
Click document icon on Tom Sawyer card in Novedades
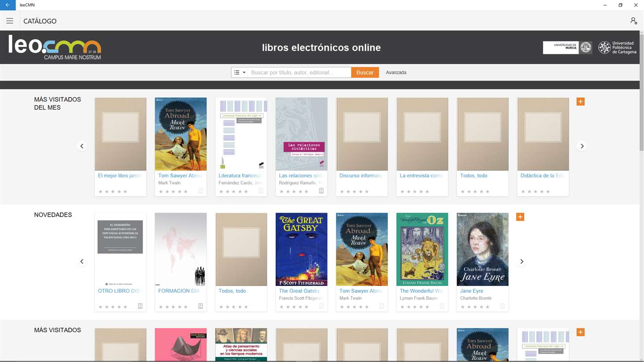click(x=381, y=306)
